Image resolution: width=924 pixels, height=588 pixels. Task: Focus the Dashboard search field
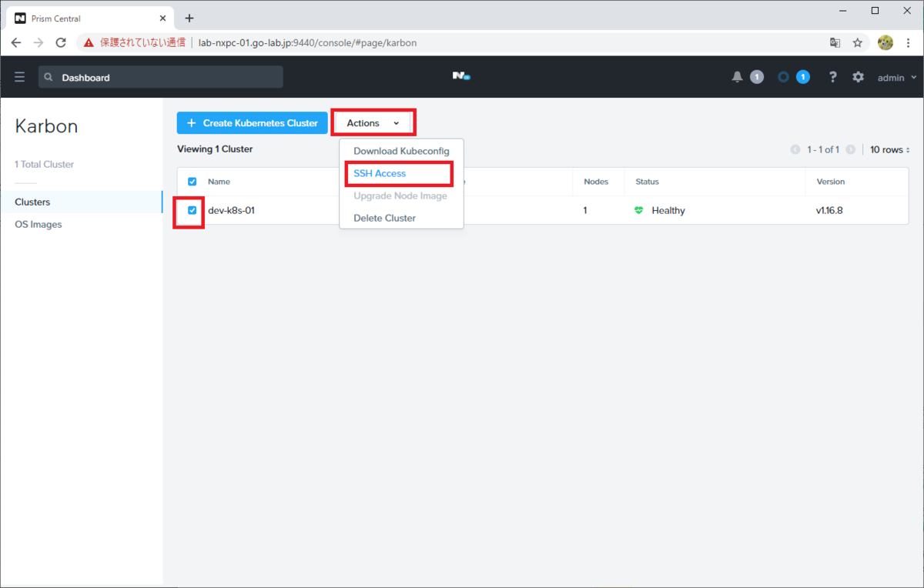pyautogui.click(x=160, y=77)
